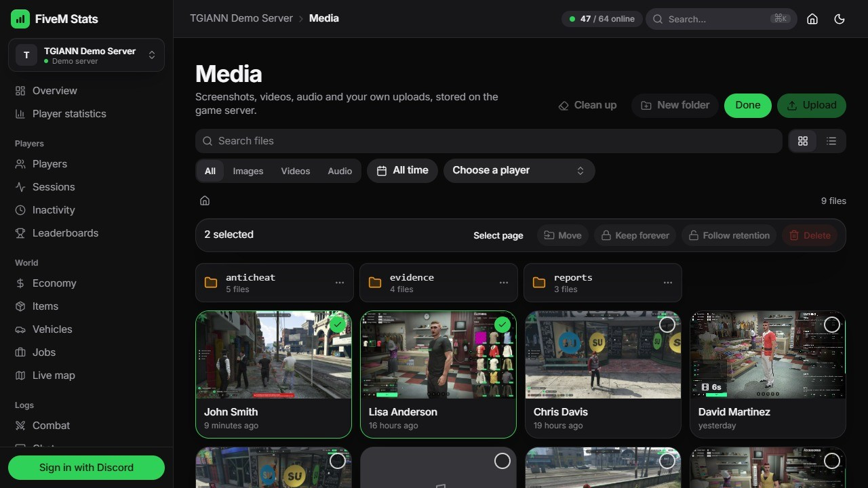Select Chris Davis screenshot checkbox
The width and height of the screenshot is (868, 488).
(x=667, y=325)
